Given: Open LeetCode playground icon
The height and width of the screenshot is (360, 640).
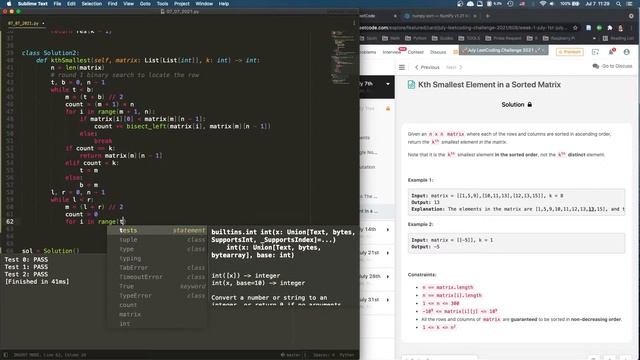Looking at the screenshot, I should coord(595,52).
